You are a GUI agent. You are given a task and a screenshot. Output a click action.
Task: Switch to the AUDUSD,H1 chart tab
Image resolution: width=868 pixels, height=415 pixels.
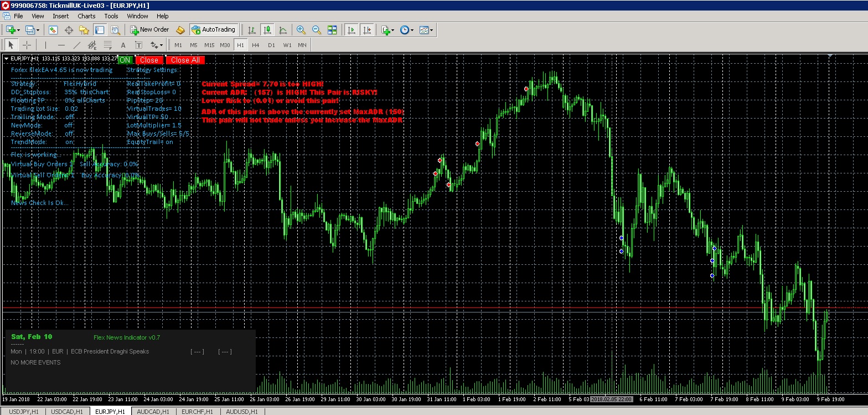[242, 412]
